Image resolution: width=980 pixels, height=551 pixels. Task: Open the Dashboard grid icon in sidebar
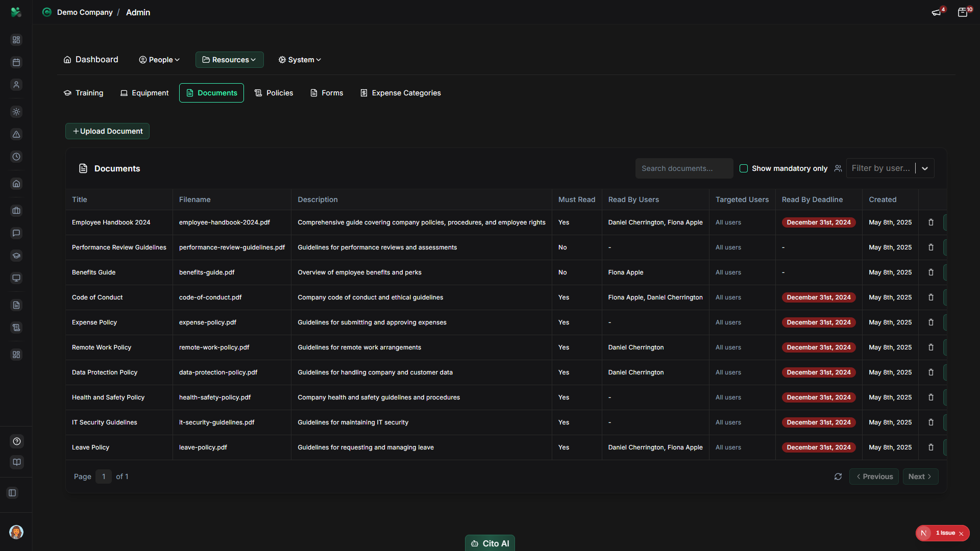(x=16, y=39)
